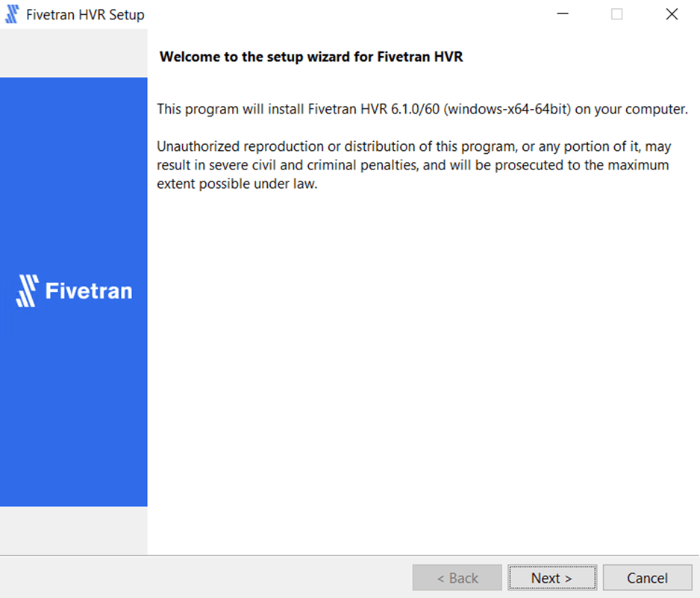
Task: Click the Fivetran logo on blue panel
Action: [x=74, y=290]
